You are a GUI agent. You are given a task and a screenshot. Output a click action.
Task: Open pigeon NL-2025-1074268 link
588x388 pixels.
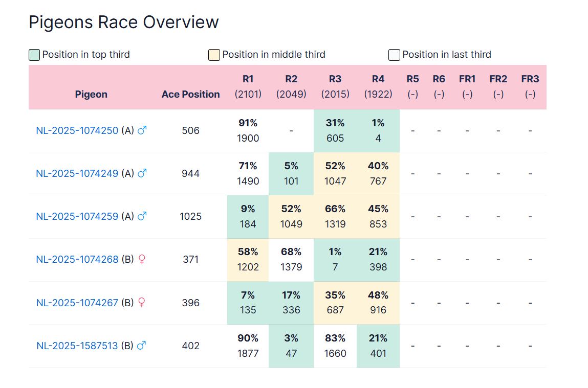(77, 259)
